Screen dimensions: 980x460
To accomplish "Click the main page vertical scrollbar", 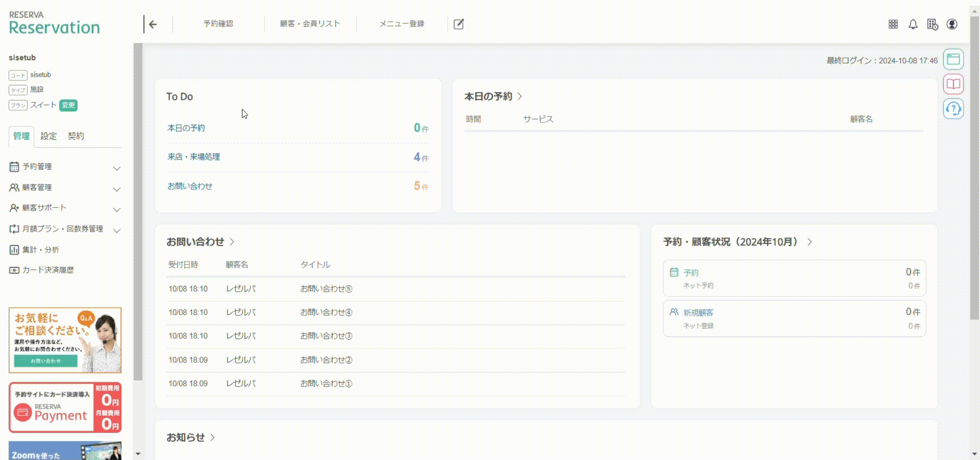I will pos(974,168).
